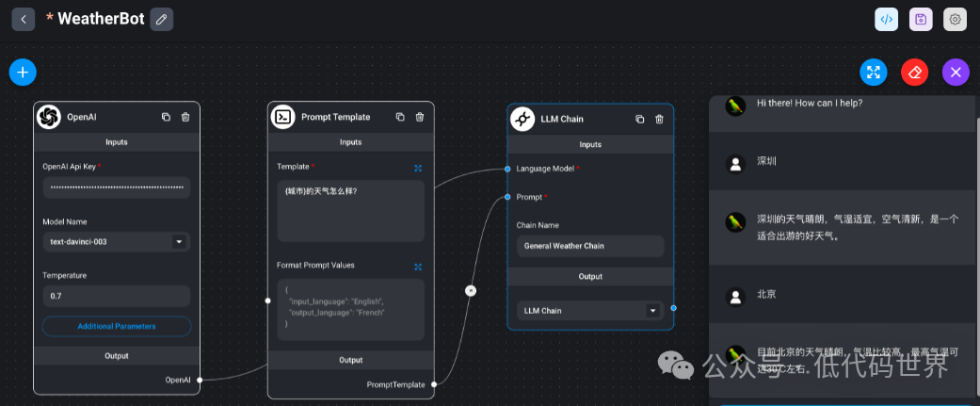Duplicate the Prompt Template node

pos(400,117)
